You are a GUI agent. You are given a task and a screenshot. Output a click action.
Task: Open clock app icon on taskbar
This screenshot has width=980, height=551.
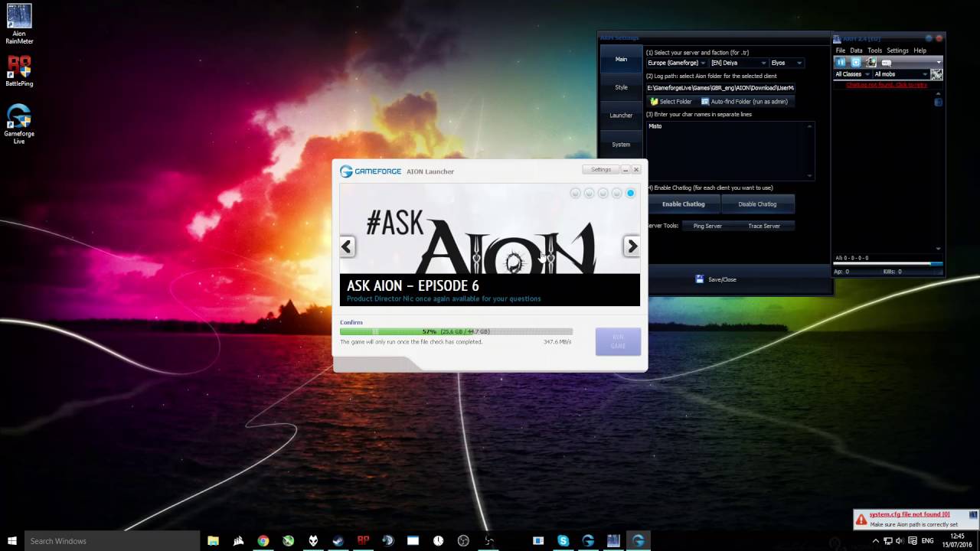438,541
